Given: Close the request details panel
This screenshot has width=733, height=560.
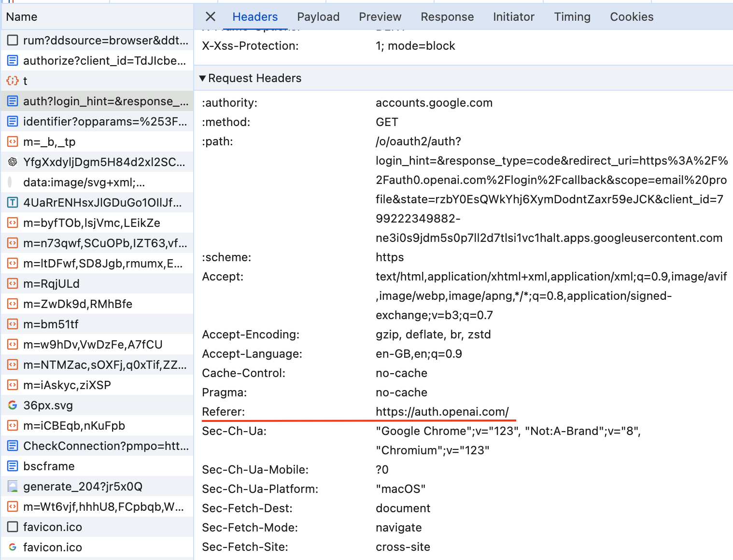Looking at the screenshot, I should coord(211,17).
